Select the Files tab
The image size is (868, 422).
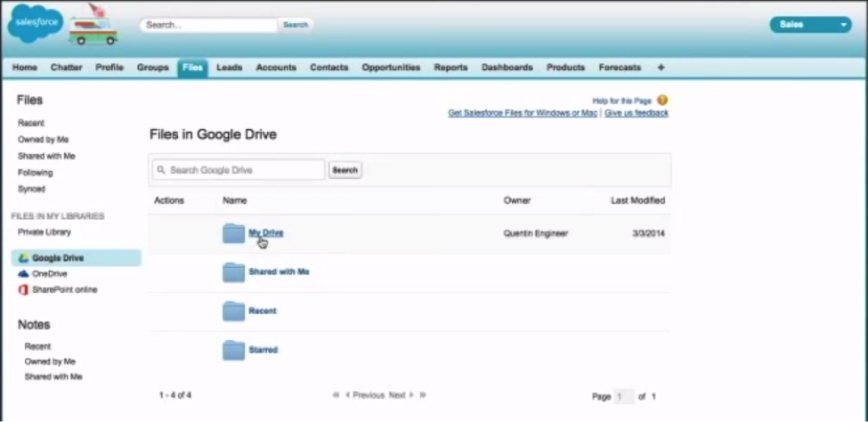pos(192,68)
